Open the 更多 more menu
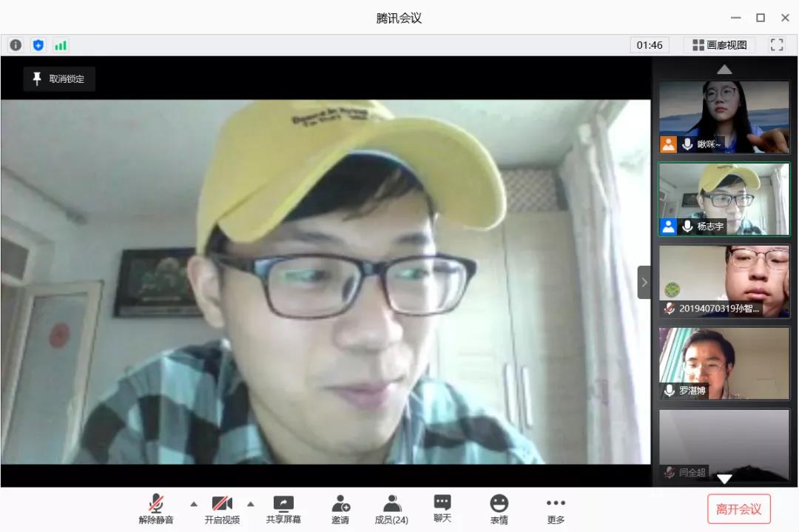The width and height of the screenshot is (799, 532). (x=556, y=509)
